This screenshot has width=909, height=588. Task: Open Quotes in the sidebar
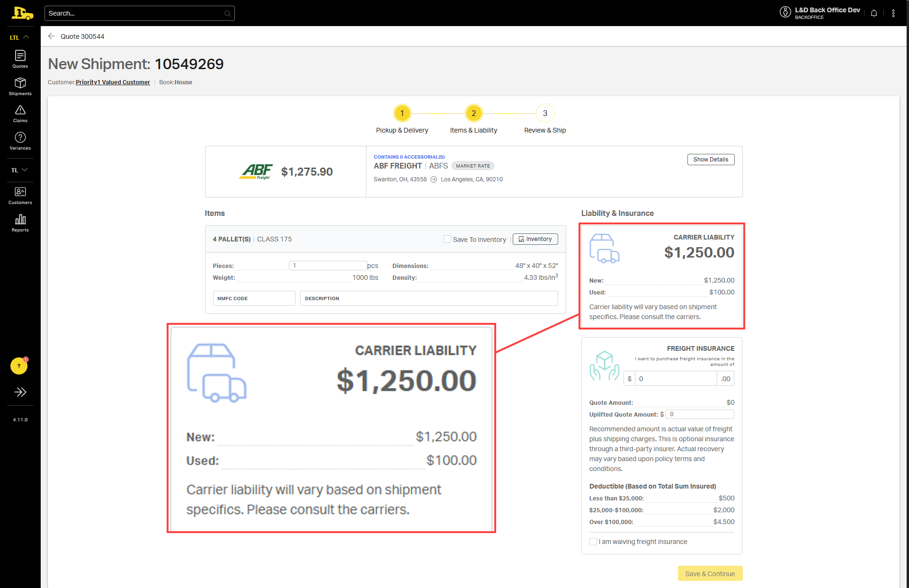[x=20, y=59]
